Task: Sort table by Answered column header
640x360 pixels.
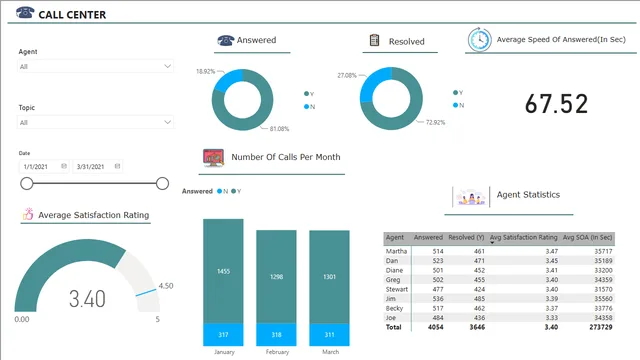Action: click(428, 237)
